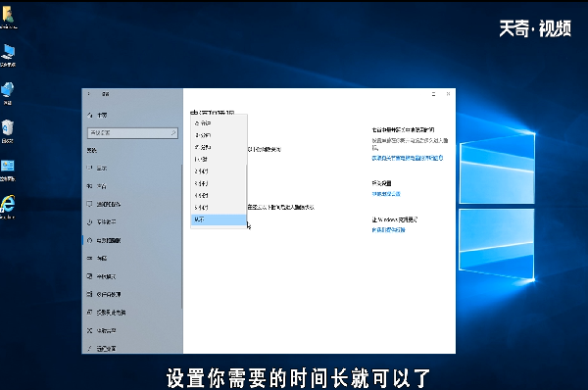The image size is (588, 390).
Task: Open the last sidebar item below 体验共享
Action: (x=131, y=349)
